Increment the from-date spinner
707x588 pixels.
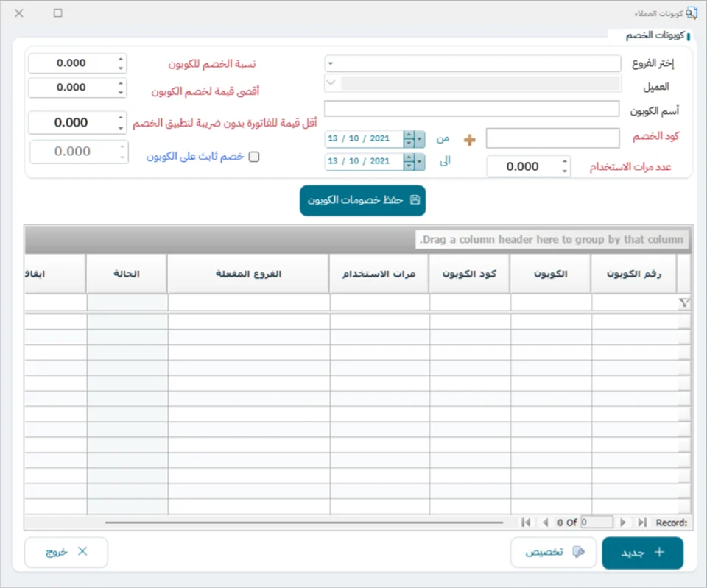tap(409, 135)
